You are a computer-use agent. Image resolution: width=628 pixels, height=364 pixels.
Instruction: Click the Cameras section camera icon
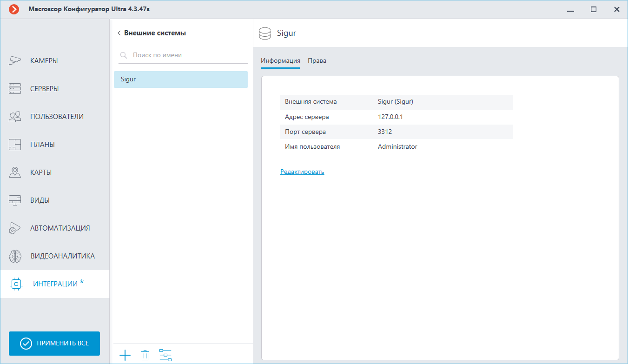[x=15, y=61]
